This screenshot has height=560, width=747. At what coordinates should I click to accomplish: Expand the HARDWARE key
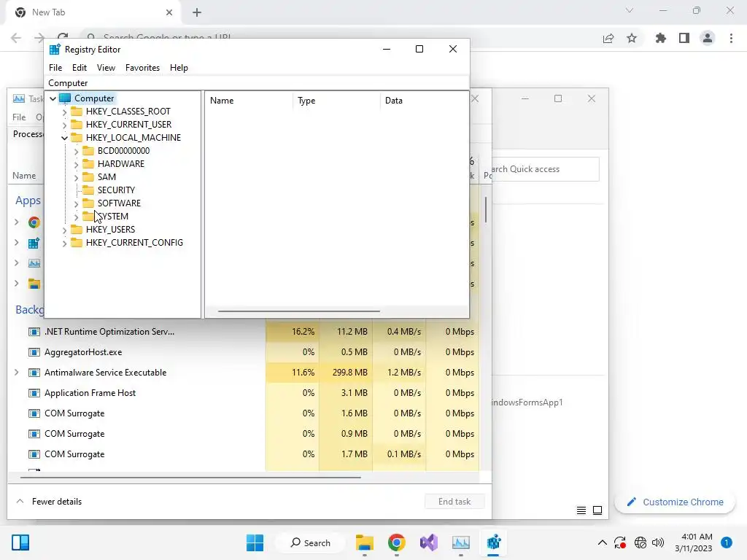(x=76, y=164)
